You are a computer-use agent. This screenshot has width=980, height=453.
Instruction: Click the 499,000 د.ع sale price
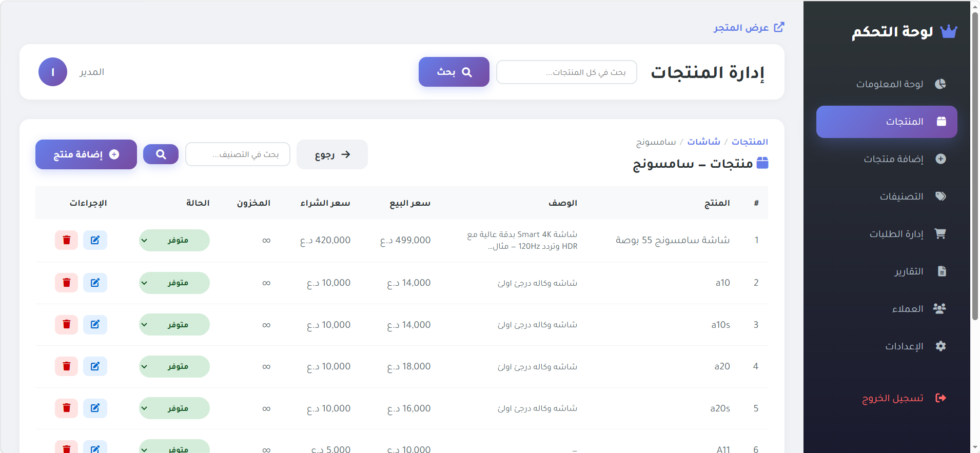click(405, 240)
